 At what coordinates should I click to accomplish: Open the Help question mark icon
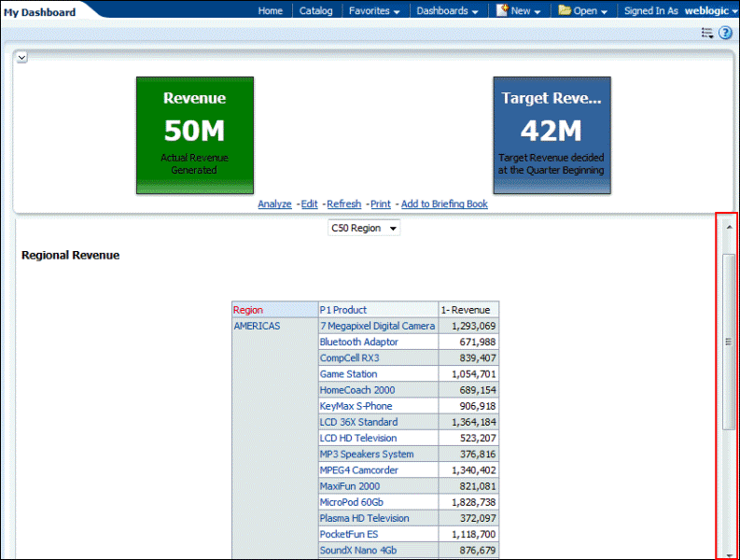tap(725, 33)
